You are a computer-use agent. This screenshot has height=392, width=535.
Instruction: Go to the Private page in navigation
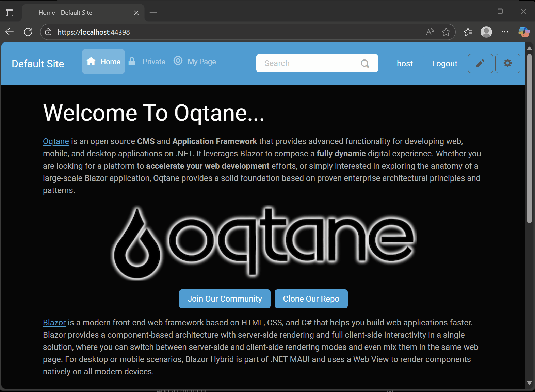tap(153, 62)
